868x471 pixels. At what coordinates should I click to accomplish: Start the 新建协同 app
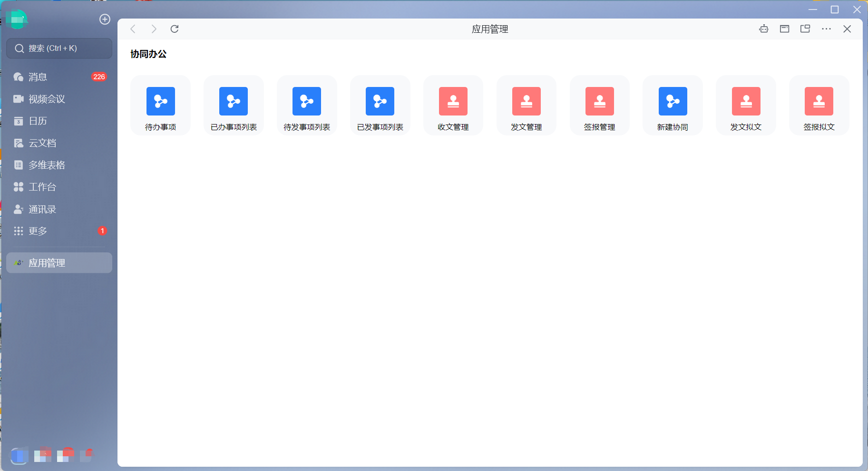click(673, 106)
